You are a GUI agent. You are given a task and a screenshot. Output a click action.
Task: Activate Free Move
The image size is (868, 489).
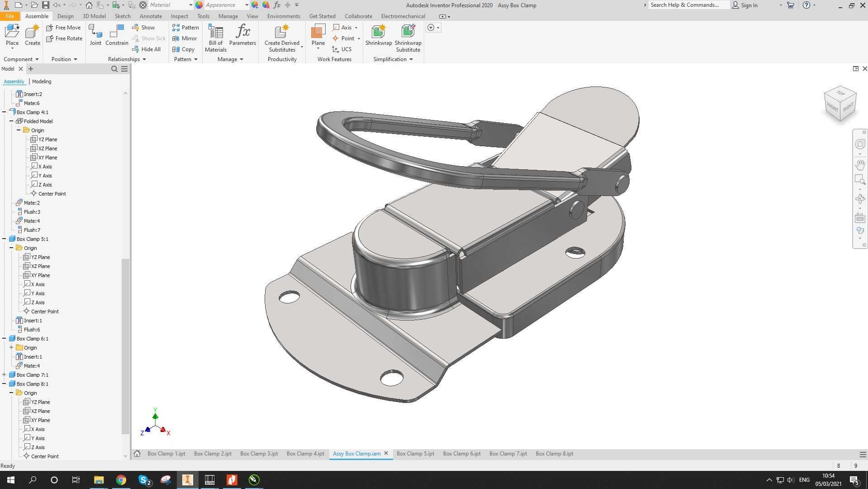coord(63,28)
